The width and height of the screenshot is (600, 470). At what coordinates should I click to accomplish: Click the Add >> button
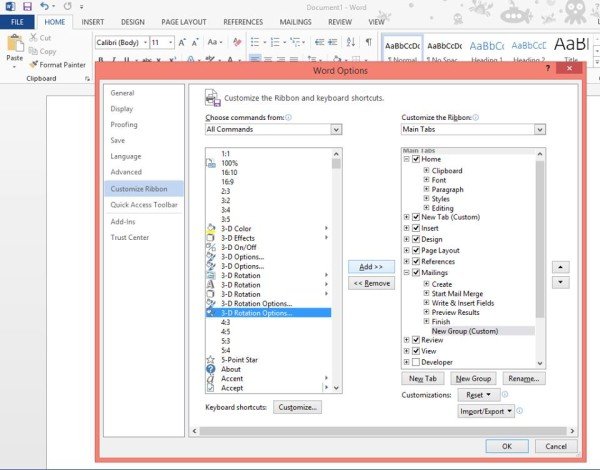tap(371, 267)
